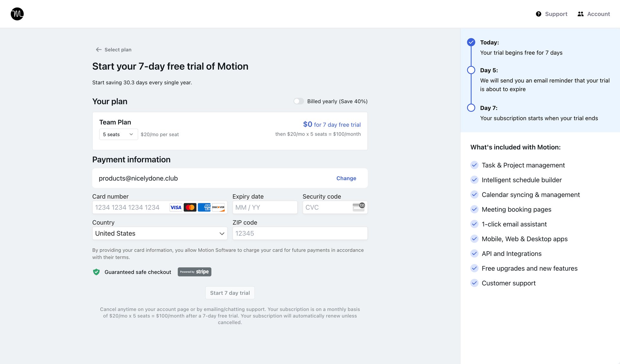Select the Visa card icon
Viewport: 620px width, 364px height.
176,207
